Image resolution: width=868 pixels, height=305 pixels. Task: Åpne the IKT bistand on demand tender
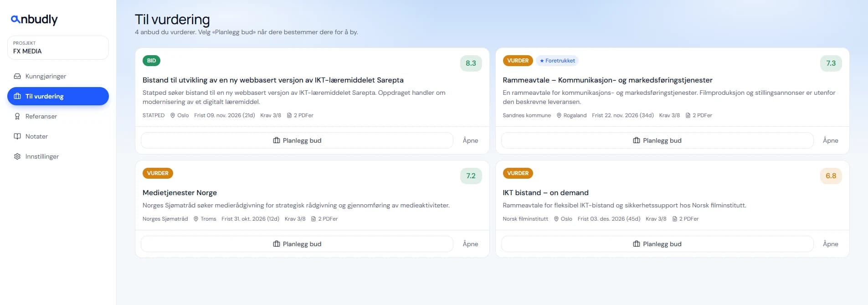(830, 244)
